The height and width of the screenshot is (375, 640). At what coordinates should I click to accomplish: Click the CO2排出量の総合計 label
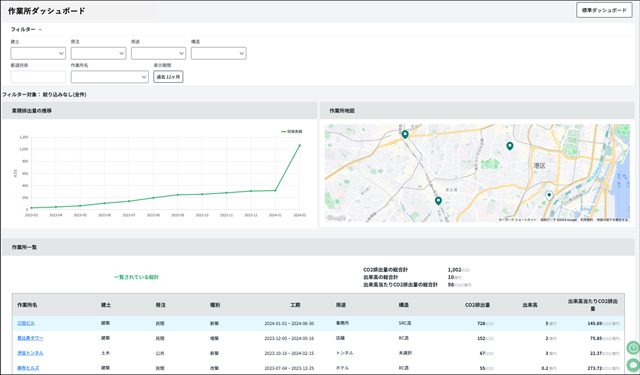tap(385, 270)
